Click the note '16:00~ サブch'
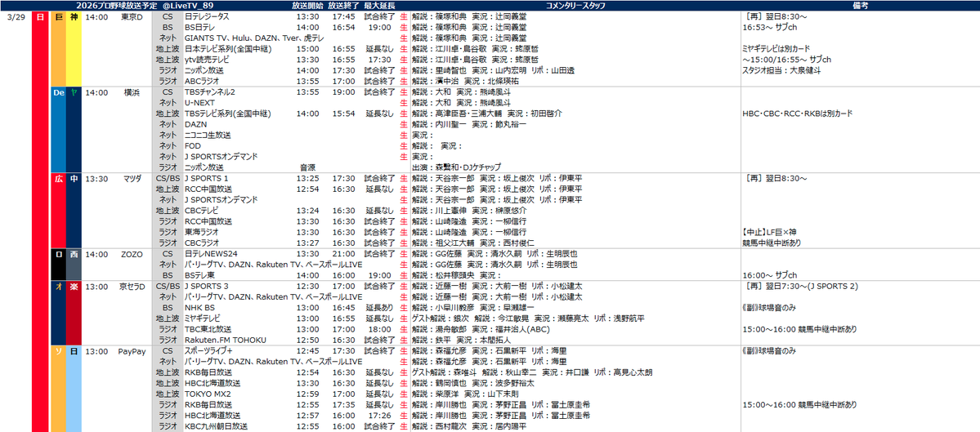This screenshot has height=432, width=980. tap(769, 276)
